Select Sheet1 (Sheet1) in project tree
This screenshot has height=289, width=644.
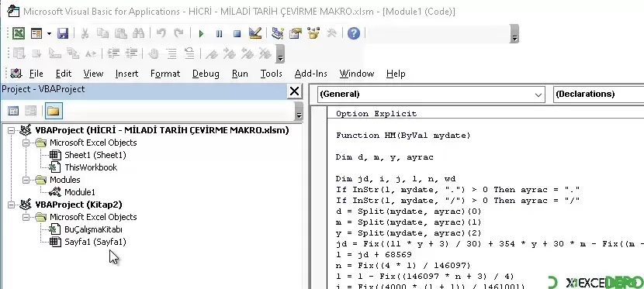pyautogui.click(x=95, y=155)
